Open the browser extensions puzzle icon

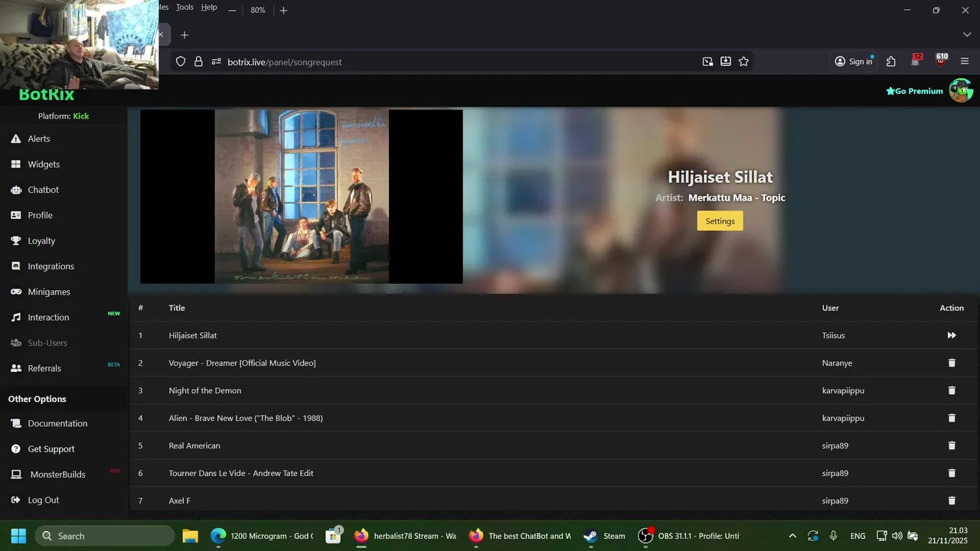[x=891, y=61]
